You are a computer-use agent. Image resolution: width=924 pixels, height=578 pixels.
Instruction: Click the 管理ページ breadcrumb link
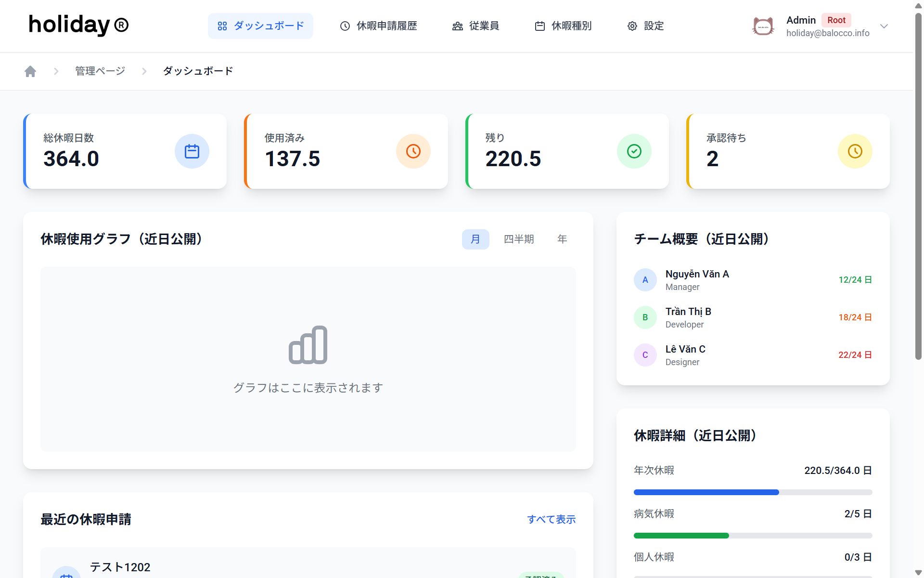coord(100,71)
